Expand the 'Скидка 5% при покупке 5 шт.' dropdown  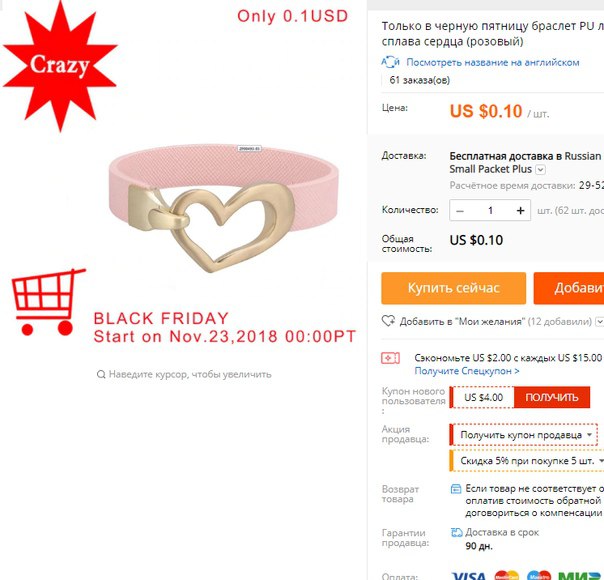(527, 461)
